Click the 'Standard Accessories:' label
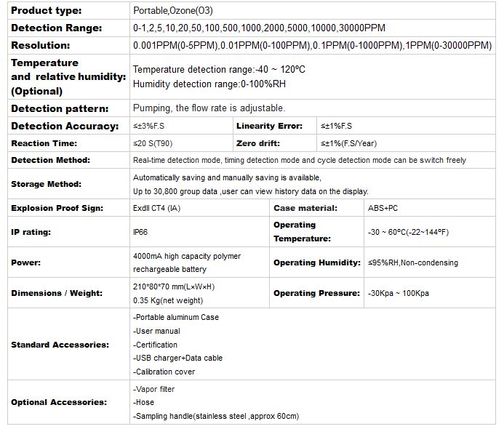The height and width of the screenshot is (437, 504). click(60, 345)
